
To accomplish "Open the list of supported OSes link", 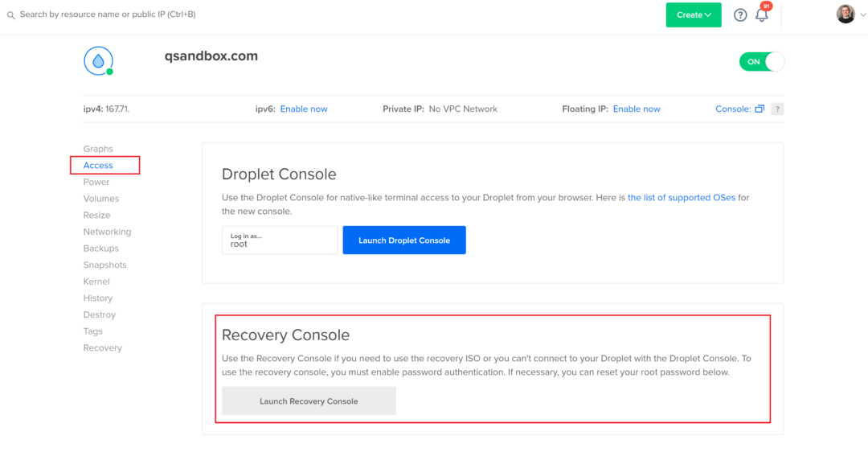I will [x=681, y=198].
